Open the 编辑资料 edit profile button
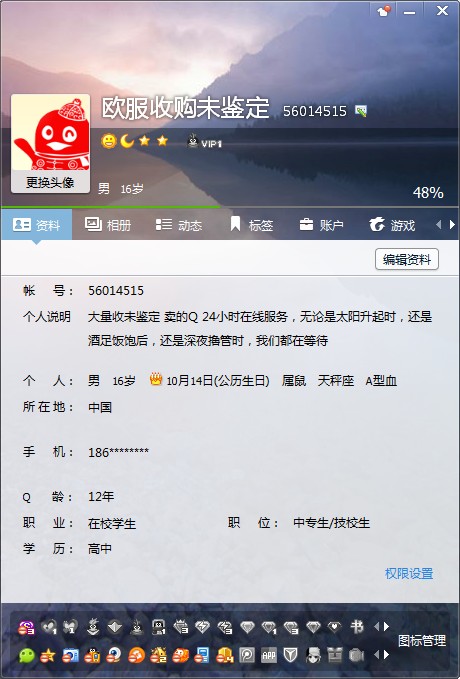The width and height of the screenshot is (460, 679). 407,259
